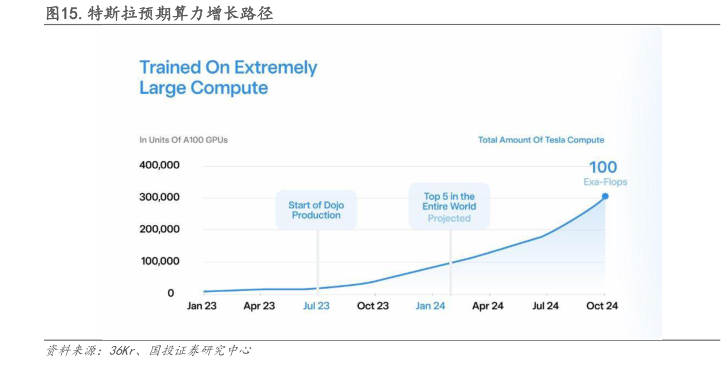This screenshot has height=371, width=727.
Task: Select the Top 5 in the Entire World callout
Action: 449,207
